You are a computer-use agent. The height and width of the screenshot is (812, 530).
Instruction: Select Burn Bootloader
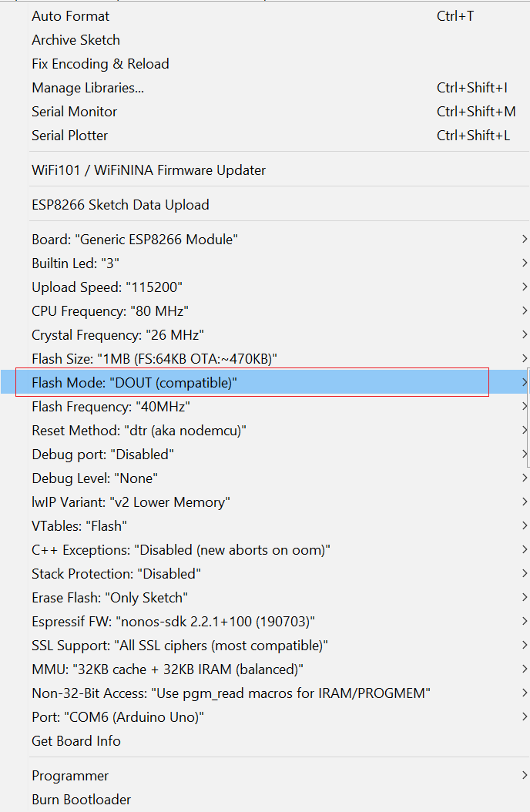82,800
